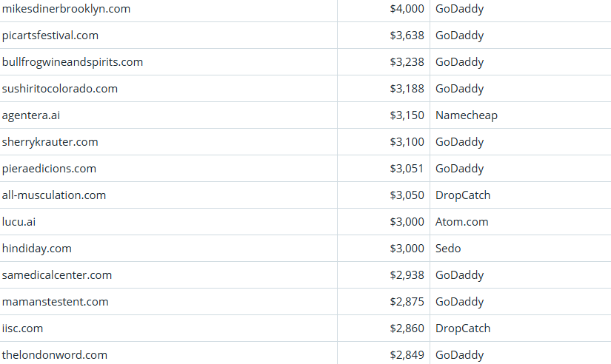Click DropCatch in the iisc.com row
611x364 pixels.
point(463,328)
